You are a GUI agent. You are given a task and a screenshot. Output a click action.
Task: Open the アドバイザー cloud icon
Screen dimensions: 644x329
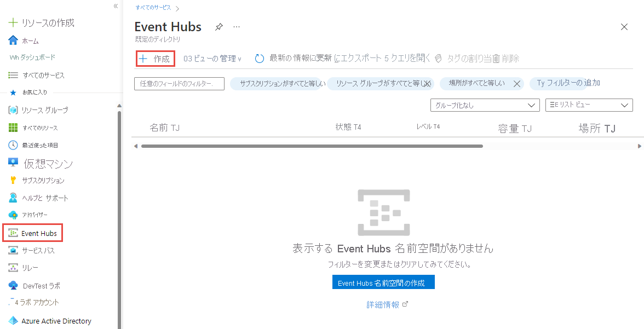(13, 215)
